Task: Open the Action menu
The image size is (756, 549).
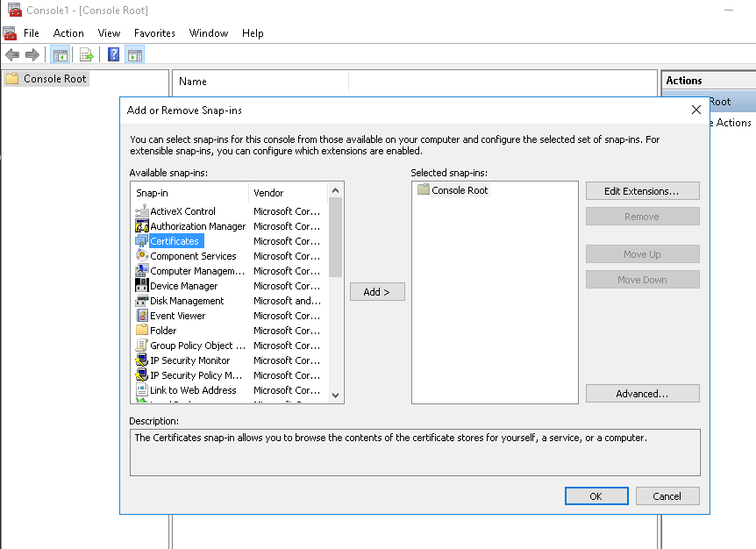Action: point(68,33)
